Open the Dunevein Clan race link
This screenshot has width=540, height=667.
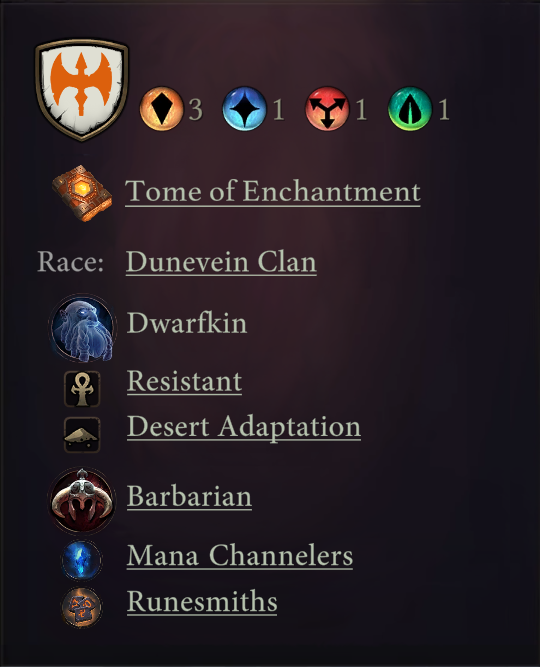click(221, 262)
